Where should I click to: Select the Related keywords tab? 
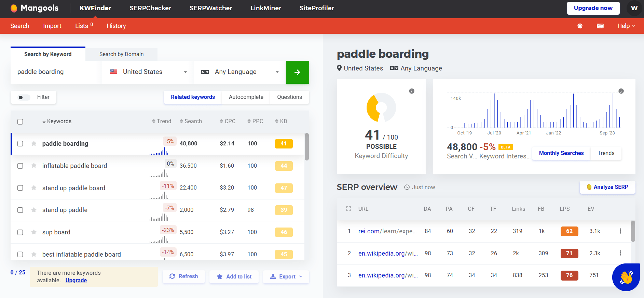pyautogui.click(x=193, y=97)
